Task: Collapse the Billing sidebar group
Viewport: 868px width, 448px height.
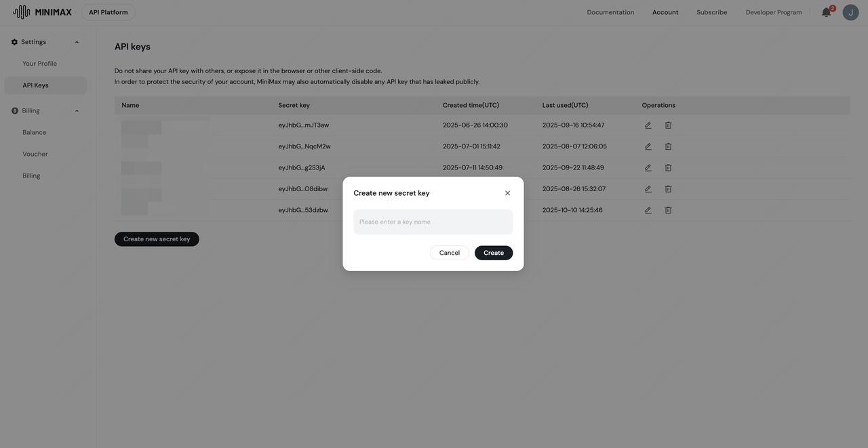Action: [77, 111]
